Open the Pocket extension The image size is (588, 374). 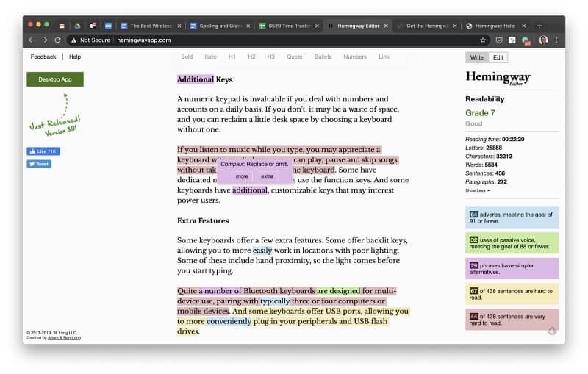pos(499,40)
